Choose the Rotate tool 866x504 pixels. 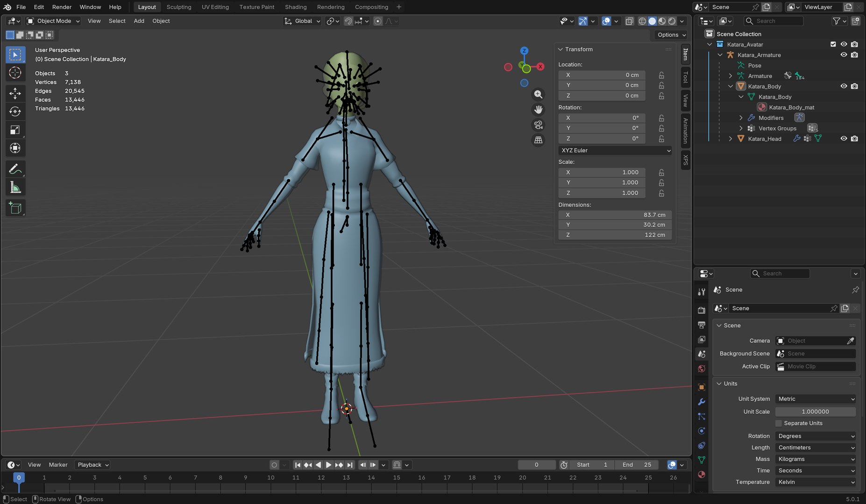tap(15, 112)
